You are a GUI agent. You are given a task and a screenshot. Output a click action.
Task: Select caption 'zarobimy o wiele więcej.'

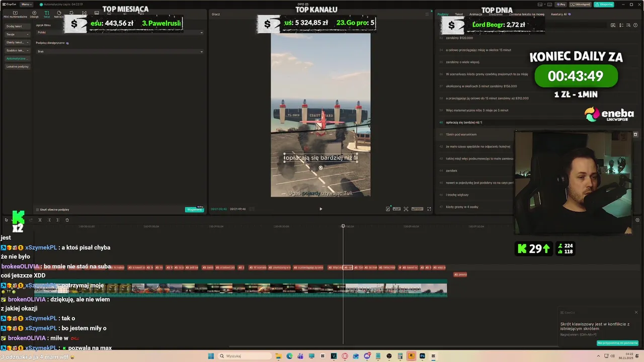pos(462,62)
